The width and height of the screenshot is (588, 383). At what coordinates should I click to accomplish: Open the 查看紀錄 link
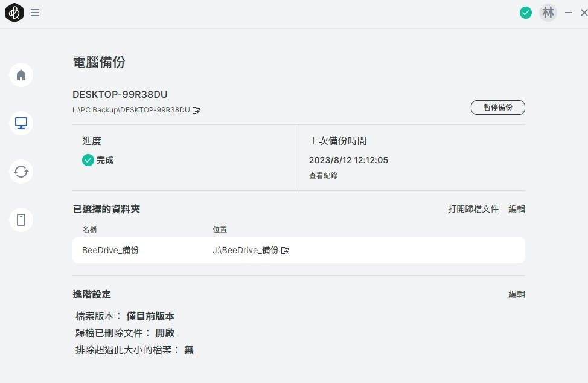(x=323, y=176)
